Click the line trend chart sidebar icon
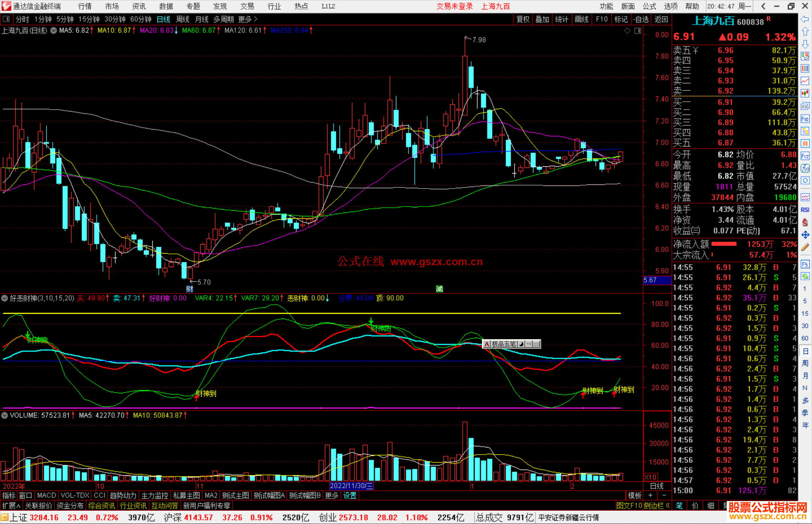This screenshot has height=524, width=812. [x=805, y=81]
